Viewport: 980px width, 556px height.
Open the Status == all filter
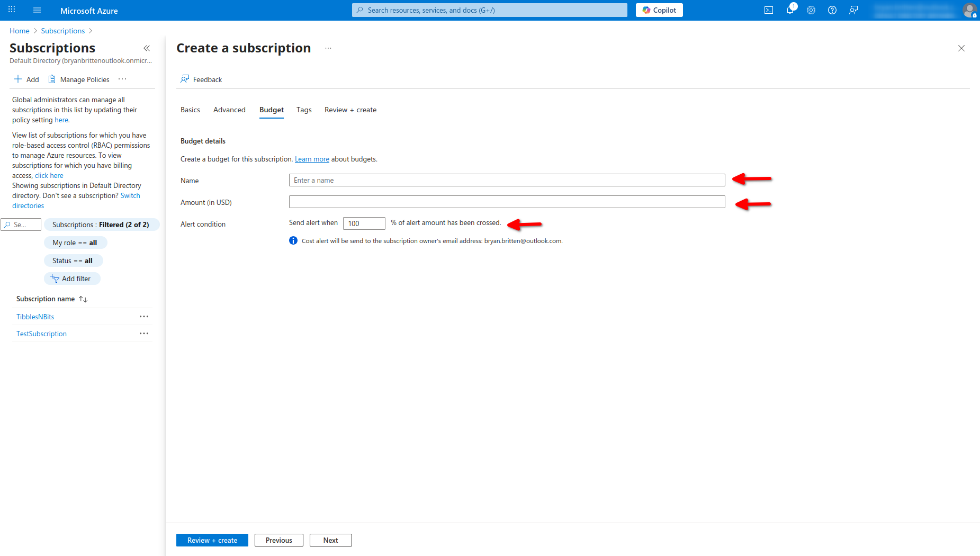tap(73, 261)
